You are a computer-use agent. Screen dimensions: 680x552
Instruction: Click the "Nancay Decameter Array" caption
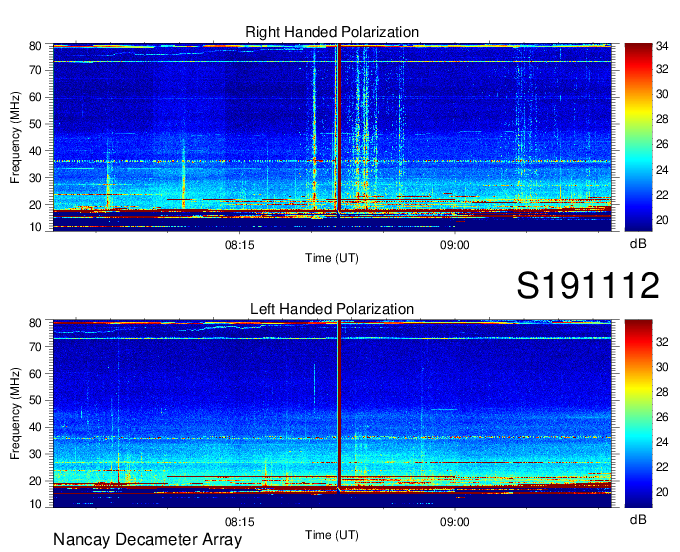[147, 540]
